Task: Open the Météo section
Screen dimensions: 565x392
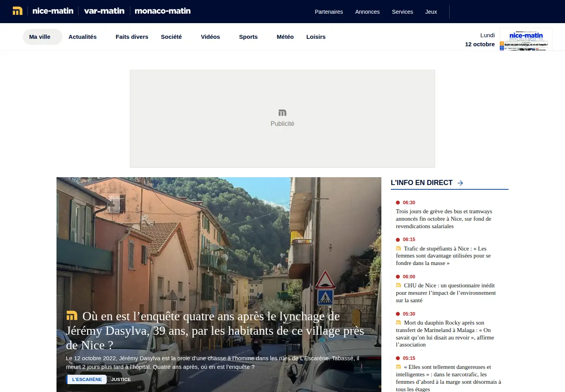Action: (285, 37)
